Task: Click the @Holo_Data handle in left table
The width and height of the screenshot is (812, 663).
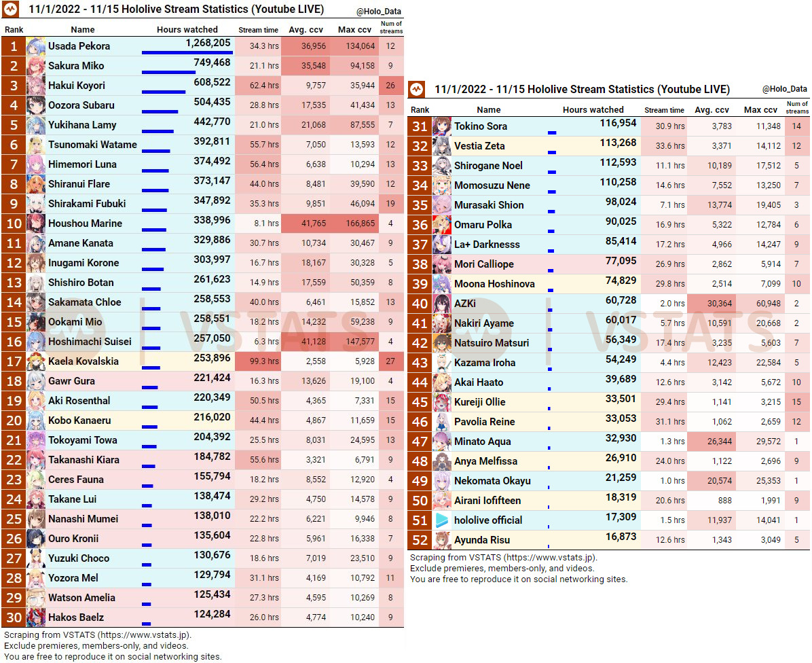Action: pyautogui.click(x=379, y=12)
